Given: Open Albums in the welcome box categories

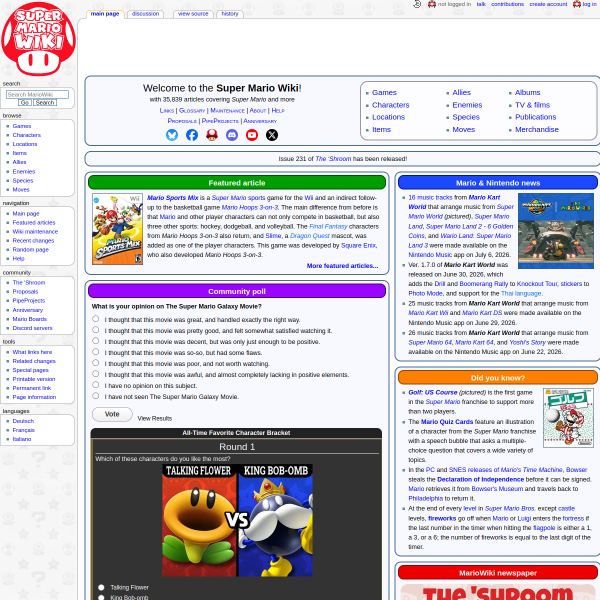Looking at the screenshot, I should pos(527,93).
